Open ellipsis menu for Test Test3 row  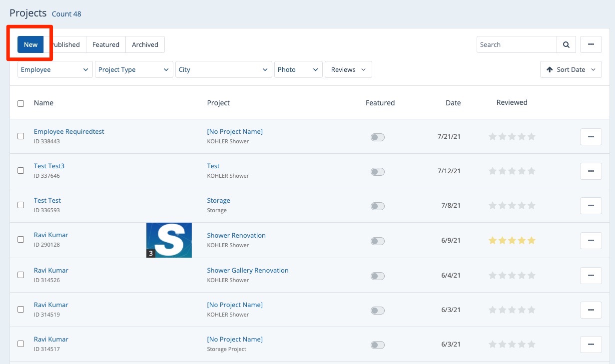(x=591, y=171)
